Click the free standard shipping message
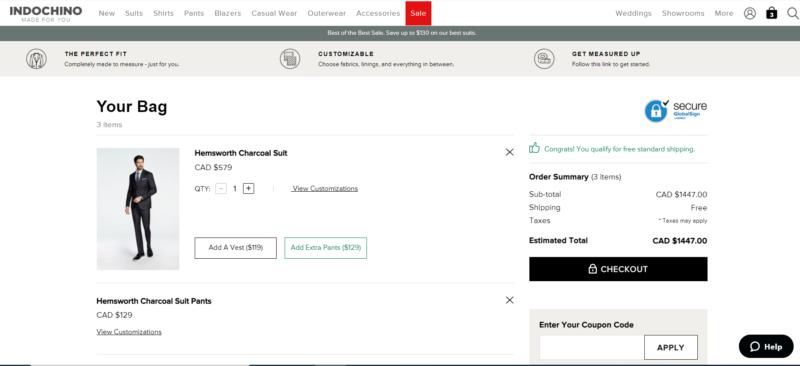The image size is (800, 366). click(619, 149)
